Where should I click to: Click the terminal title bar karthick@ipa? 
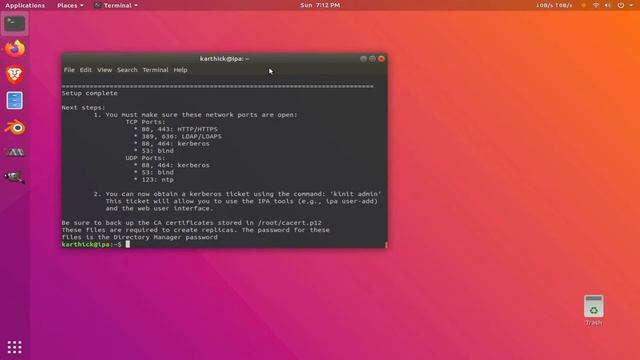pos(224,59)
